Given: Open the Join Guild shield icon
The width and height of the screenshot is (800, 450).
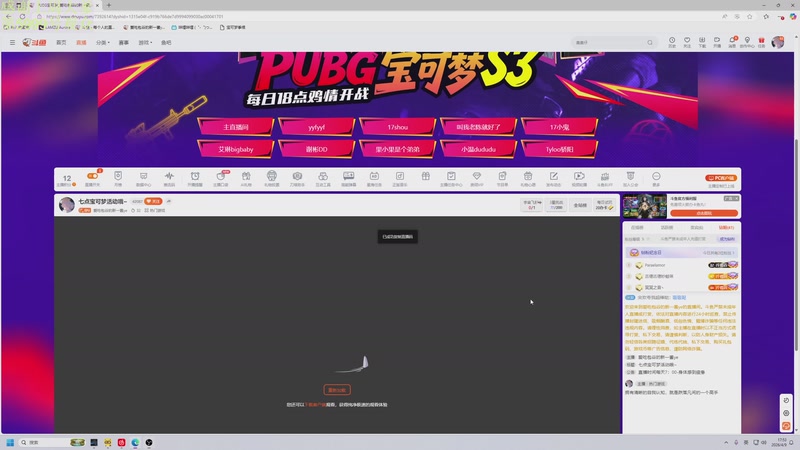Looking at the screenshot, I should coord(631,178).
